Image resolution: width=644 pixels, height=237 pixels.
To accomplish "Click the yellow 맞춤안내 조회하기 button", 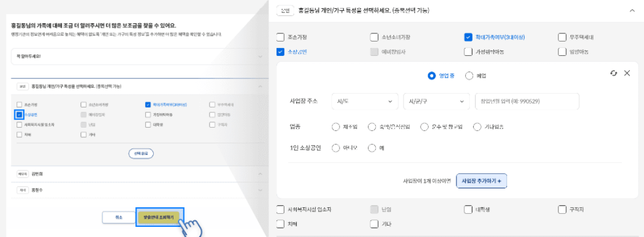I will (158, 217).
